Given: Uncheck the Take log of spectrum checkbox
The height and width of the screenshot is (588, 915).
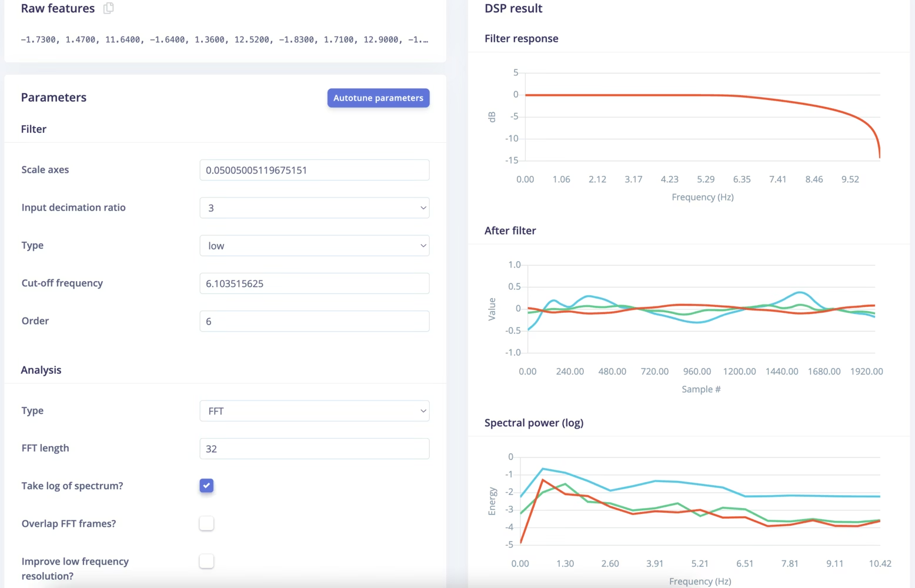Looking at the screenshot, I should click(x=206, y=486).
